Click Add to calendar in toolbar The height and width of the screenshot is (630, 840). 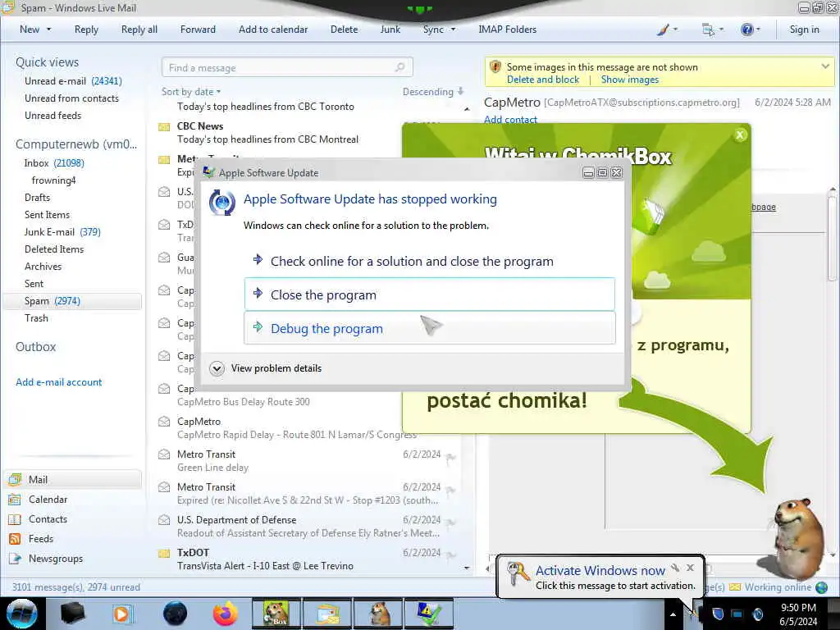(273, 30)
